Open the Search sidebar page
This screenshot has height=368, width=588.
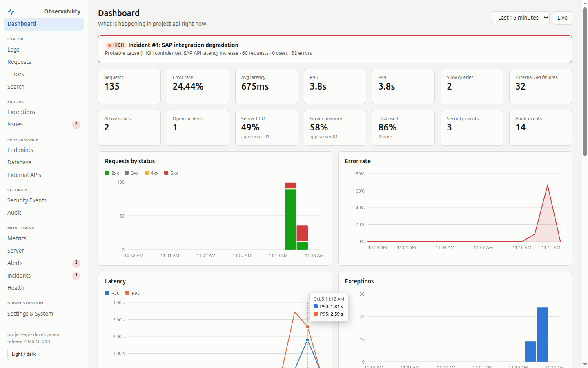(44, 87)
